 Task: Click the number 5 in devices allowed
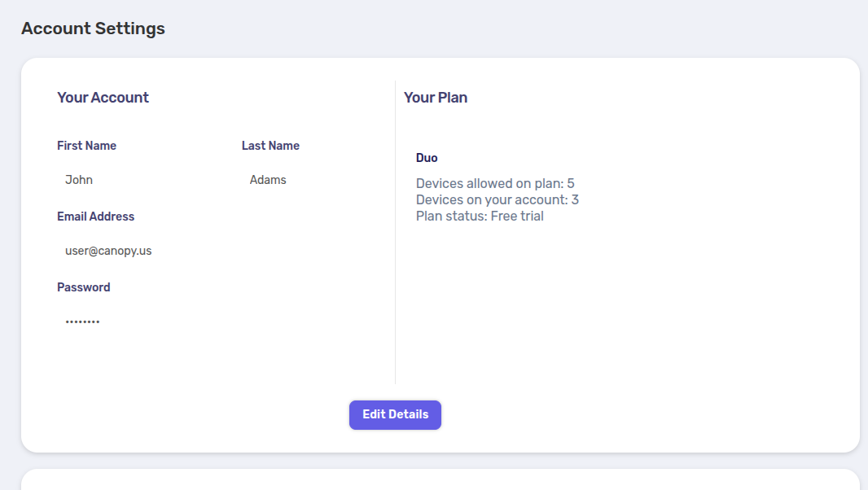coord(571,183)
